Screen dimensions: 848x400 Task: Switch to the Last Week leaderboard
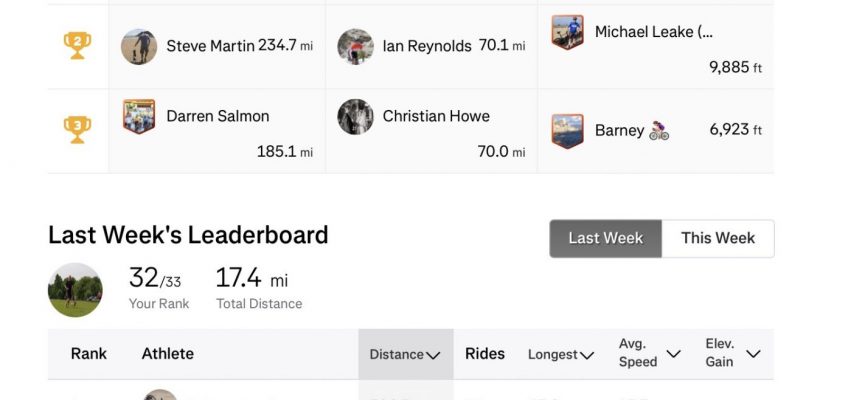click(x=606, y=238)
